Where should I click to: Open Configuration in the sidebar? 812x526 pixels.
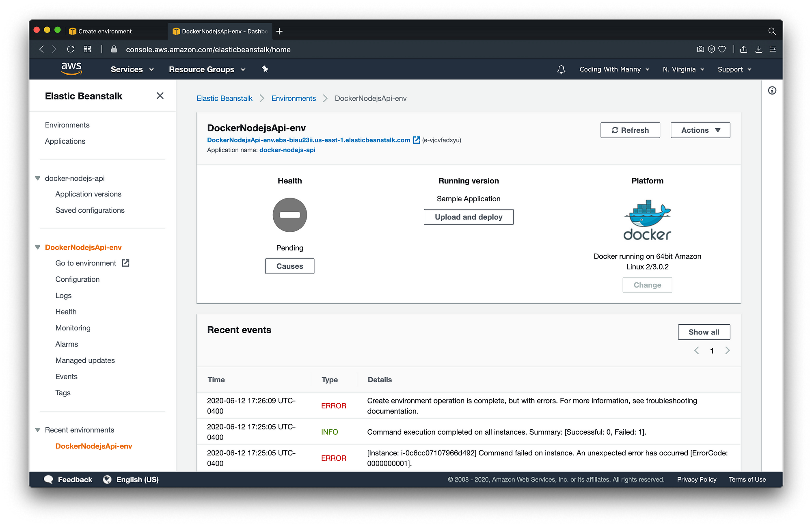tap(77, 279)
